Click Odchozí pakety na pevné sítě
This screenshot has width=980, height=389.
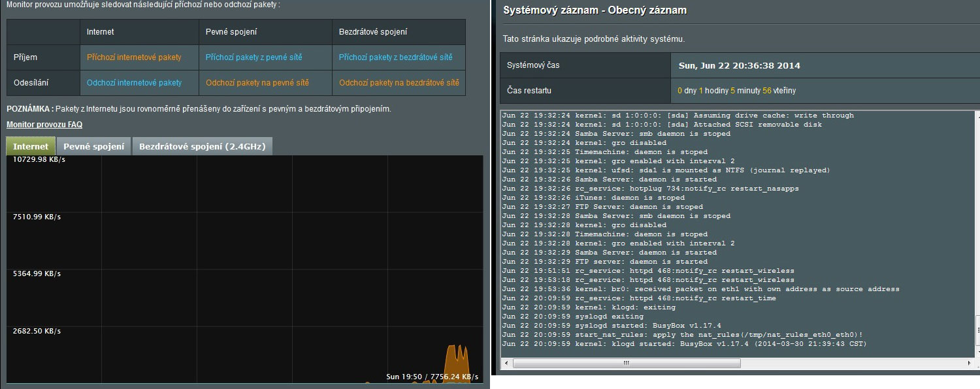click(x=257, y=83)
